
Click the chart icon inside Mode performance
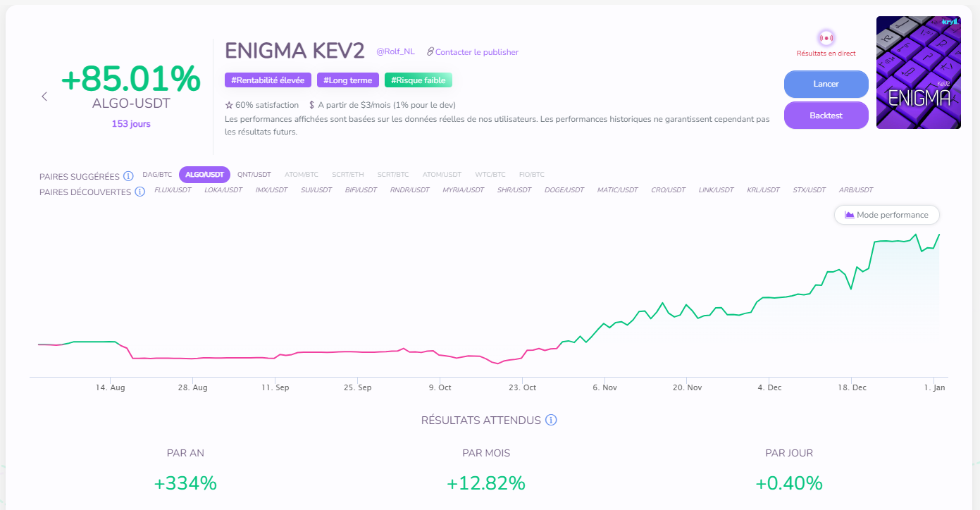(x=850, y=215)
